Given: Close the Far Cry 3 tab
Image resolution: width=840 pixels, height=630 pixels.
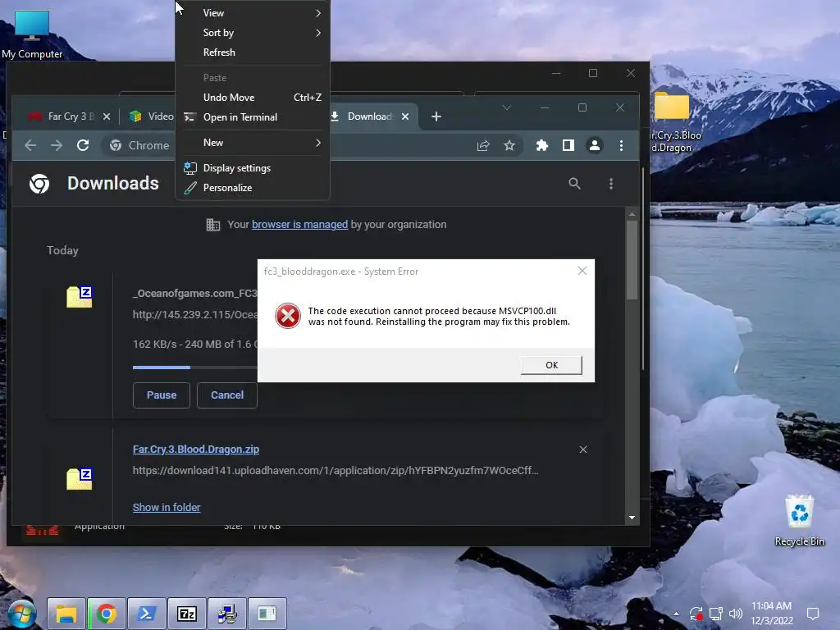Looking at the screenshot, I should [x=107, y=116].
